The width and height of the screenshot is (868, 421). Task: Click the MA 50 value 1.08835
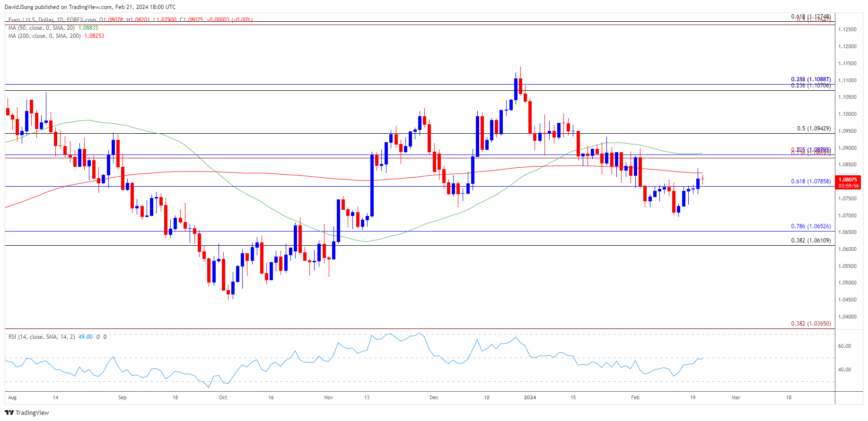[x=88, y=28]
